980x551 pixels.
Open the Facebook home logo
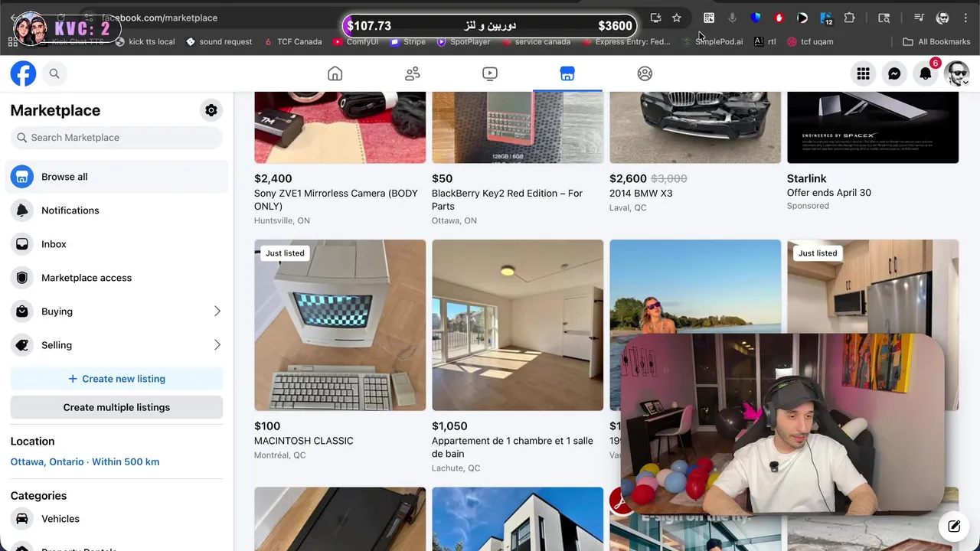(x=23, y=73)
